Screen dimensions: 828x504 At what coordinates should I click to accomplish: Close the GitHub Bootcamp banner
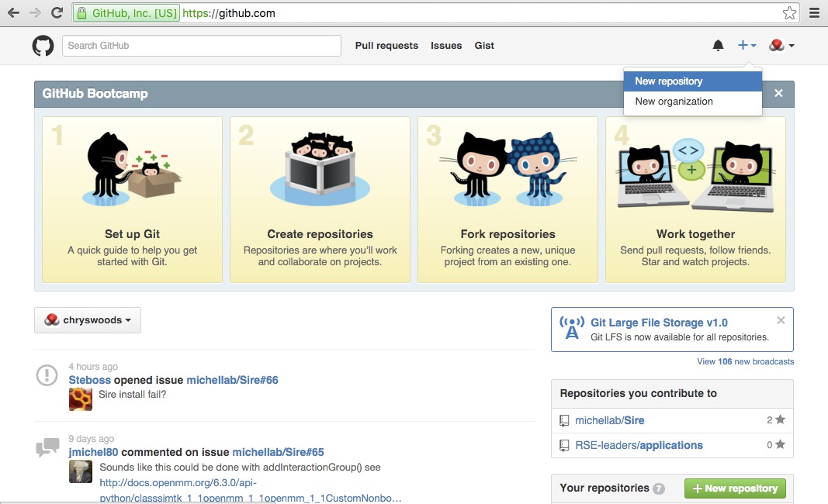778,93
